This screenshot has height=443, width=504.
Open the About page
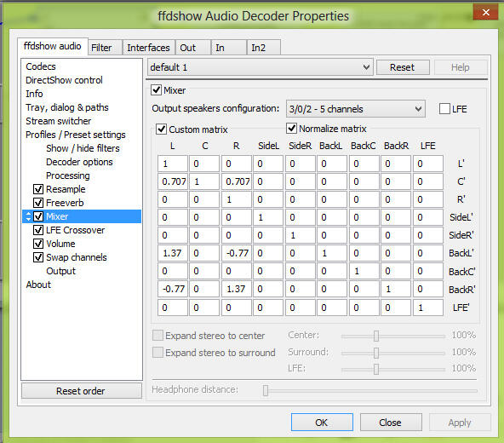[38, 285]
